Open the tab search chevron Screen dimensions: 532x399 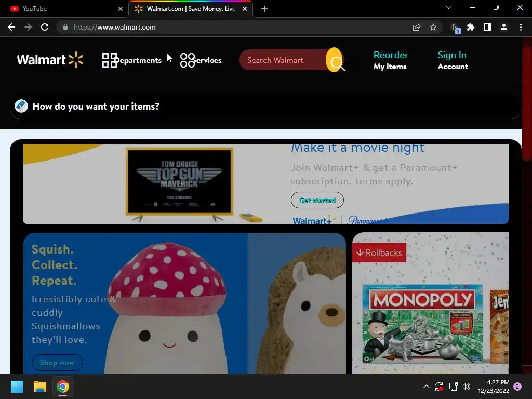tap(448, 7)
